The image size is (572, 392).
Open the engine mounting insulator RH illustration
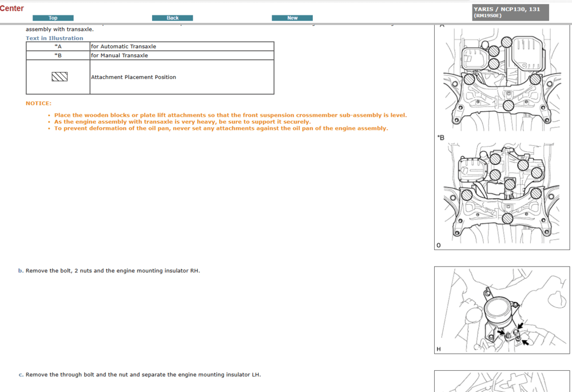click(x=502, y=310)
